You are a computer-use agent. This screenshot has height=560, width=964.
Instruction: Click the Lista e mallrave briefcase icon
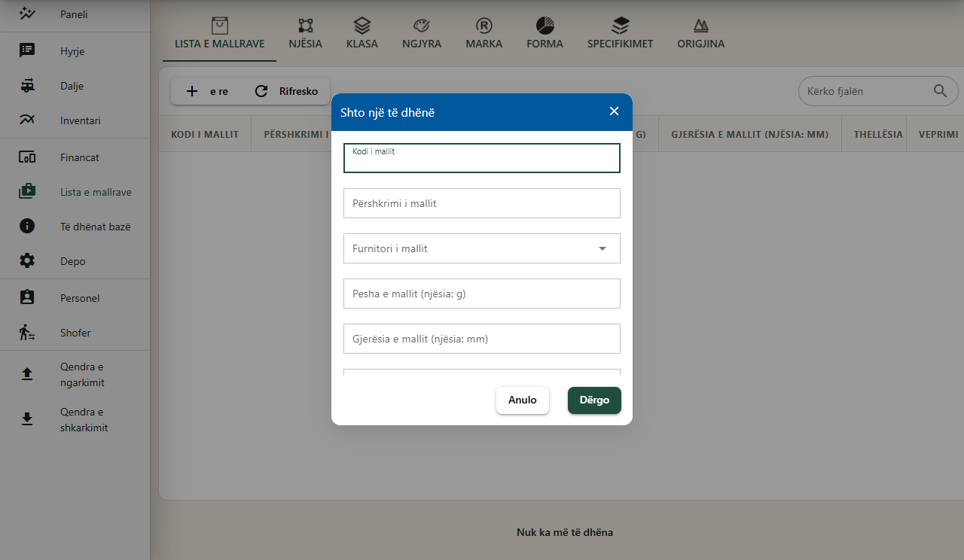pos(27,191)
